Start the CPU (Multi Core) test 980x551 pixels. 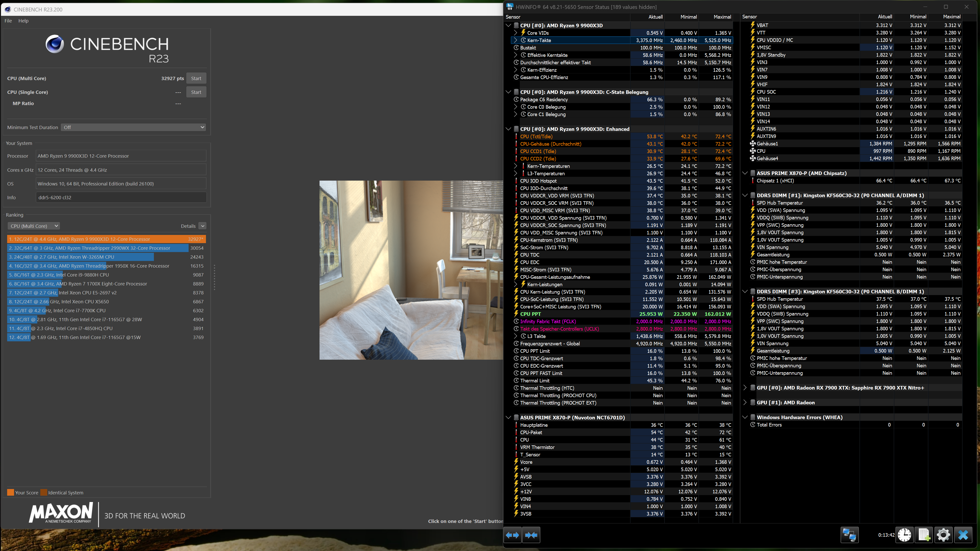(196, 78)
